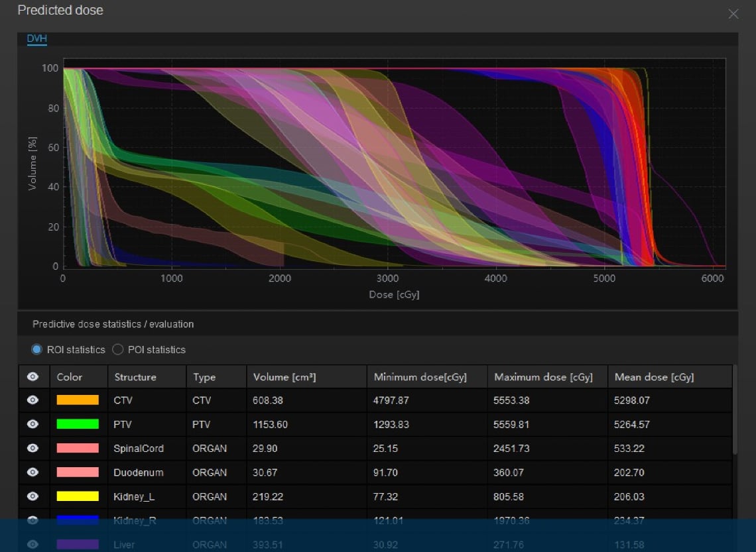Sort by the Type column header
Image resolution: width=756 pixels, height=552 pixels.
(216, 376)
